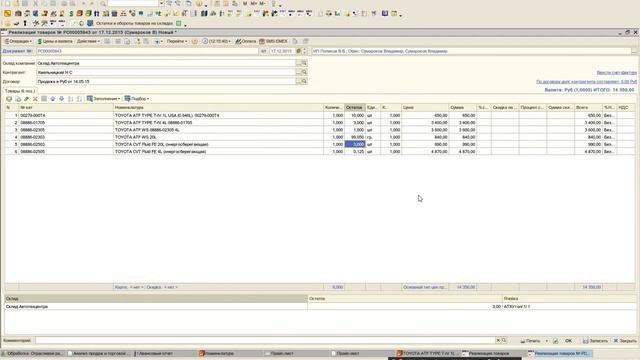Click the OK button
The image size is (640, 360).
pos(568,340)
